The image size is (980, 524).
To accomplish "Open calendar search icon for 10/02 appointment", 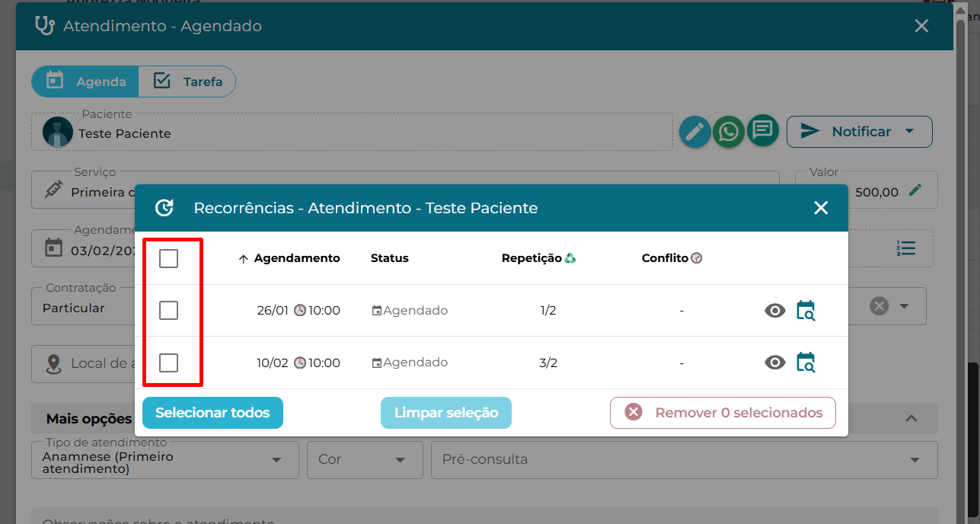I will coord(806,363).
